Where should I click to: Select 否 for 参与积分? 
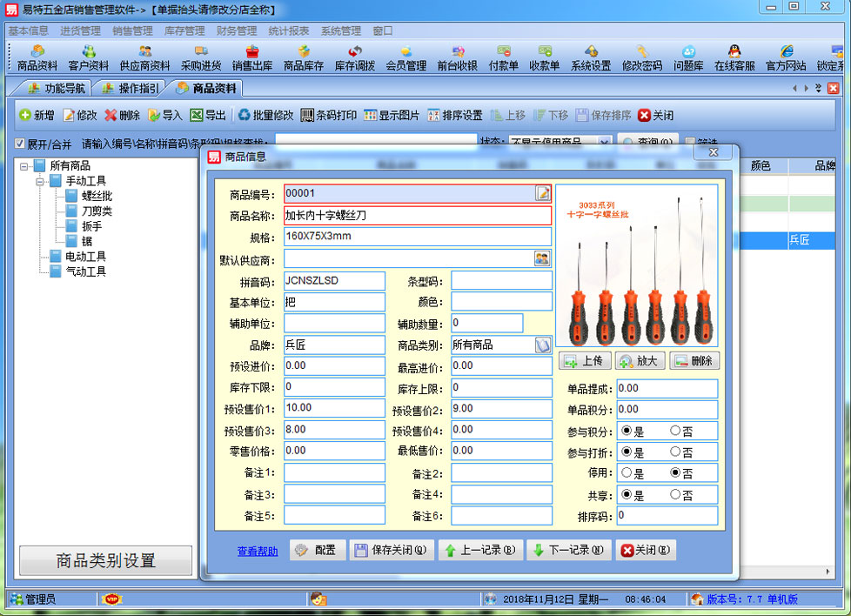(x=675, y=431)
